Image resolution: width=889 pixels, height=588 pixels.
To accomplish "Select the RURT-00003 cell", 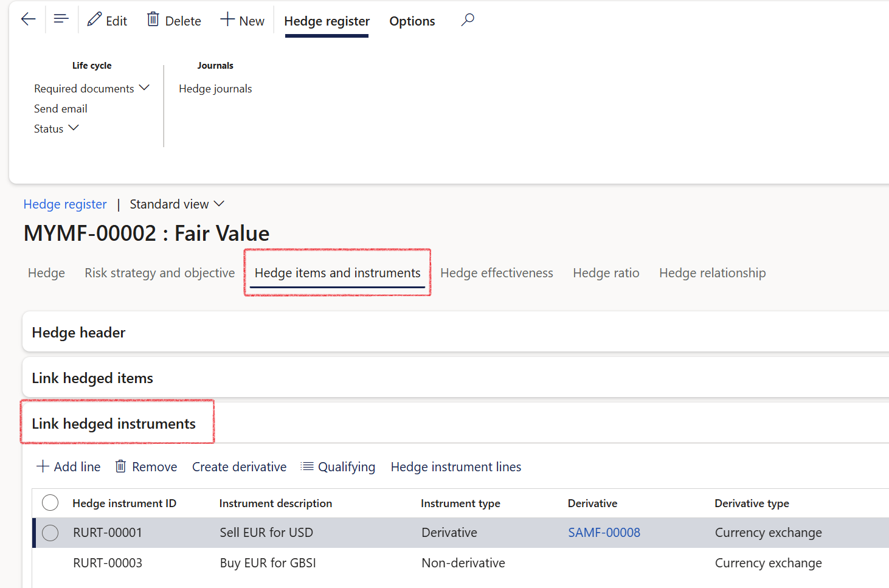I will pos(108,563).
